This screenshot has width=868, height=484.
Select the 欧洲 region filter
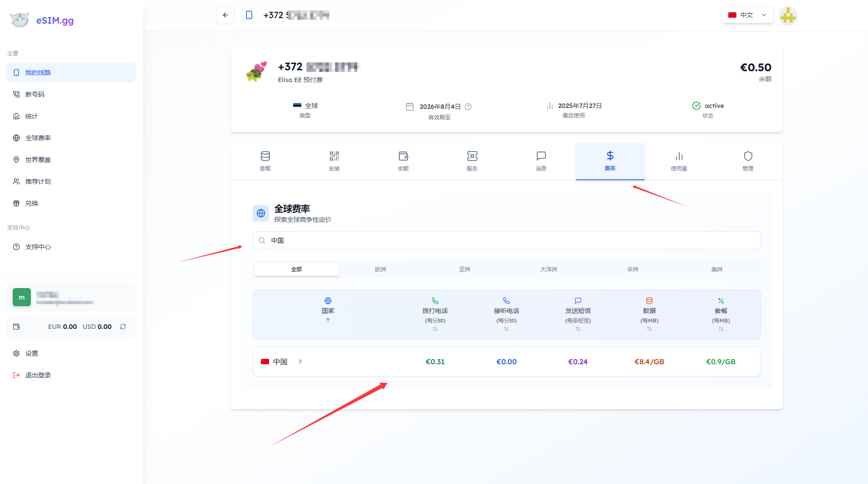point(380,269)
